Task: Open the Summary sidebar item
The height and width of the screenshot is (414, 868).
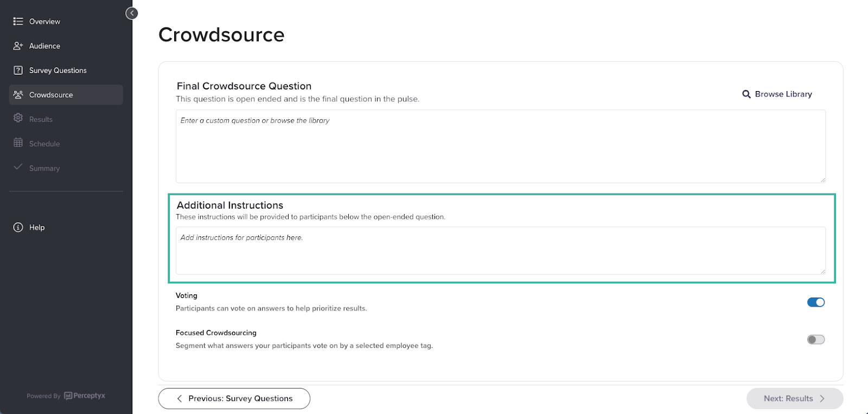Action: click(x=66, y=168)
